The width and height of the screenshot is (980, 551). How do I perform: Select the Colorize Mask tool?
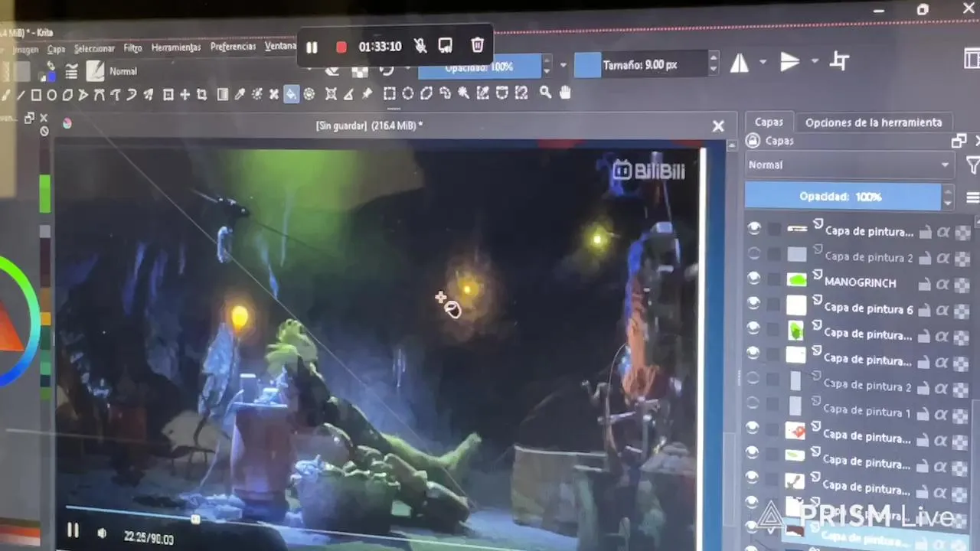(x=256, y=94)
